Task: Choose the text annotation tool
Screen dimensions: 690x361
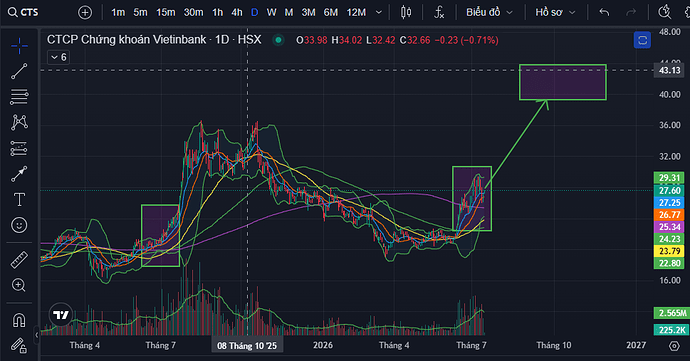Action: pyautogui.click(x=19, y=199)
